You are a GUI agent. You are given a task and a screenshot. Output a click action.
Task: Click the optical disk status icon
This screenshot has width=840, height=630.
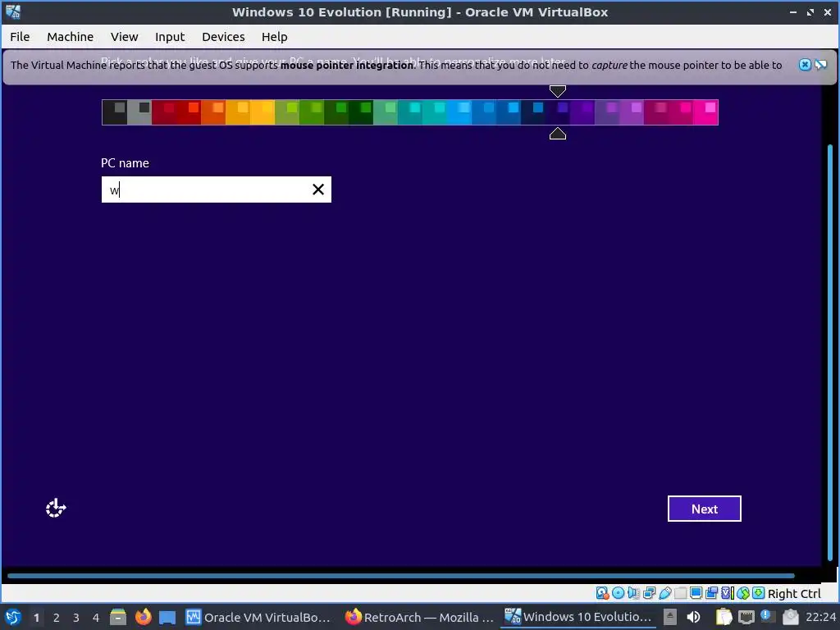619,593
